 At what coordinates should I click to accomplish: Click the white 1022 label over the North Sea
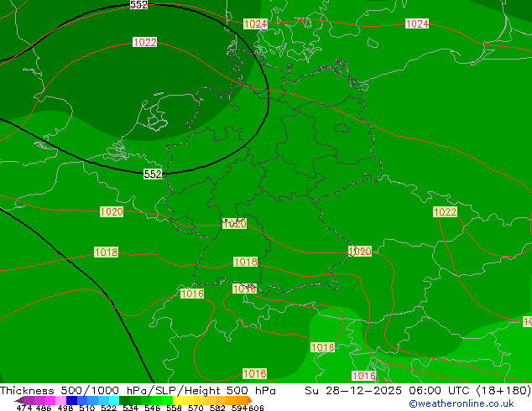point(145,42)
